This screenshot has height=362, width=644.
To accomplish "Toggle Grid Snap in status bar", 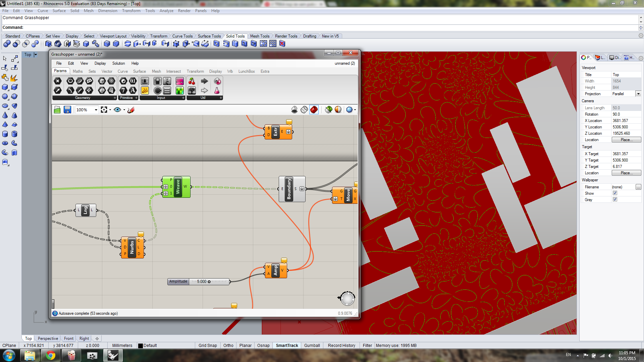I will coord(208,346).
